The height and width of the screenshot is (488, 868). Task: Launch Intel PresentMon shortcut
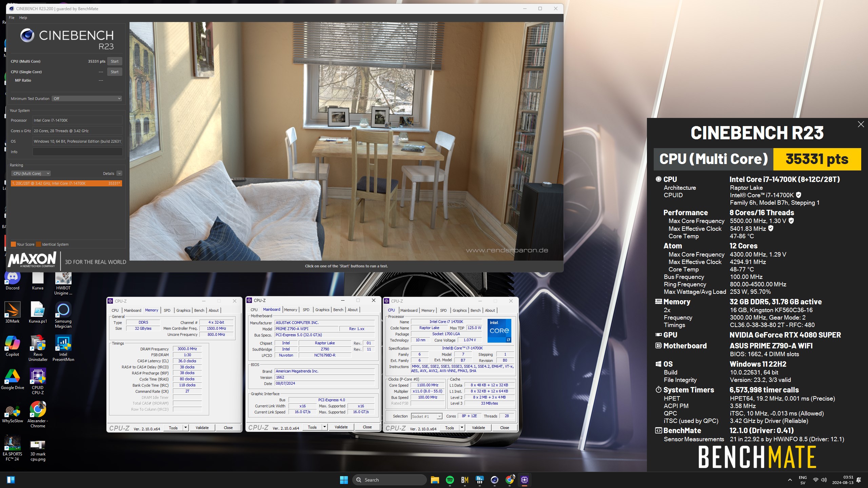coord(63,348)
